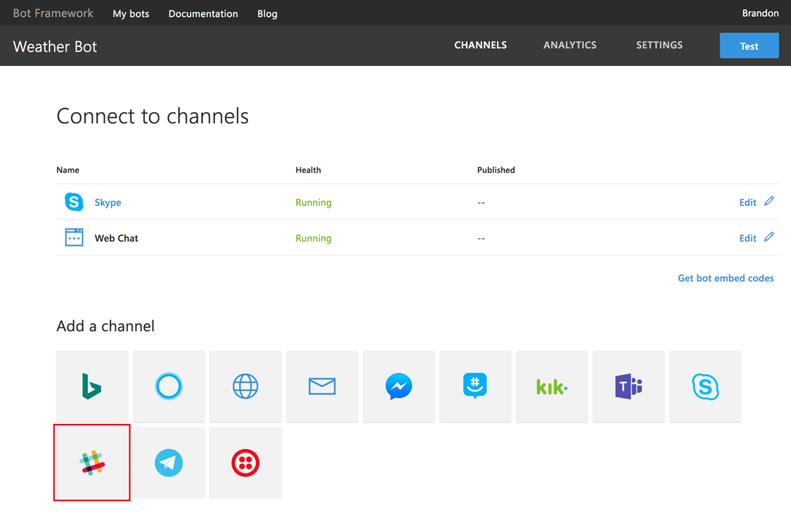
Task: Click the Bot Framework logo text
Action: (x=53, y=13)
